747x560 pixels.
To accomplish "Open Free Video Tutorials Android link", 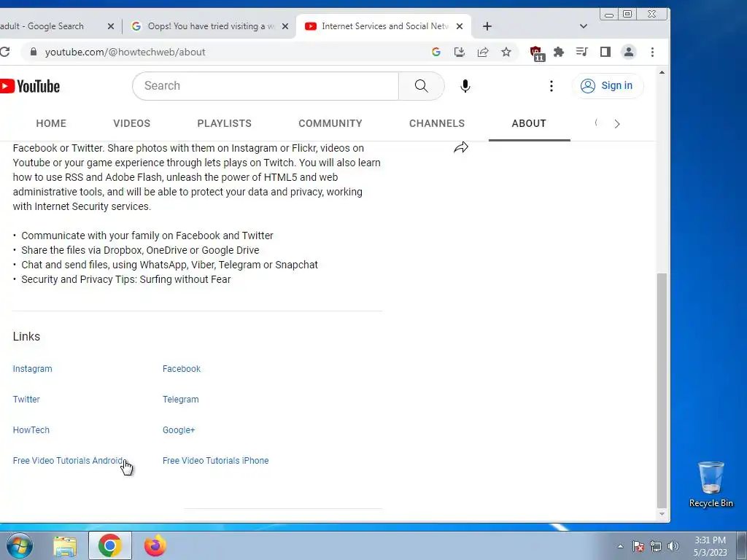I will click(68, 461).
